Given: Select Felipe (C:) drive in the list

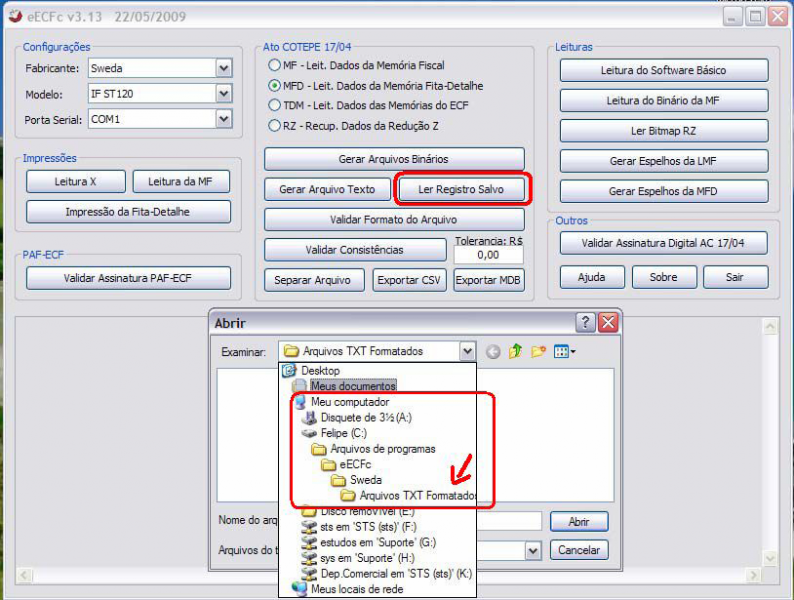Looking at the screenshot, I should [343, 434].
